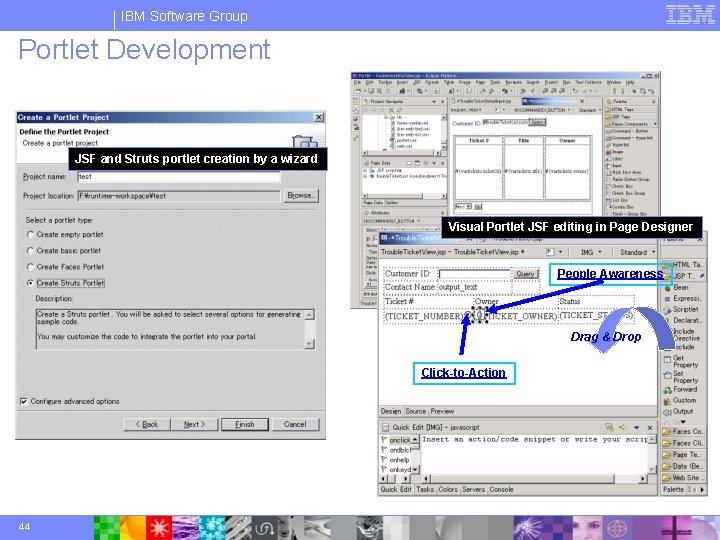Pick Combo Box in back window palette
The height and width of the screenshot is (540, 720).
pos(619,207)
